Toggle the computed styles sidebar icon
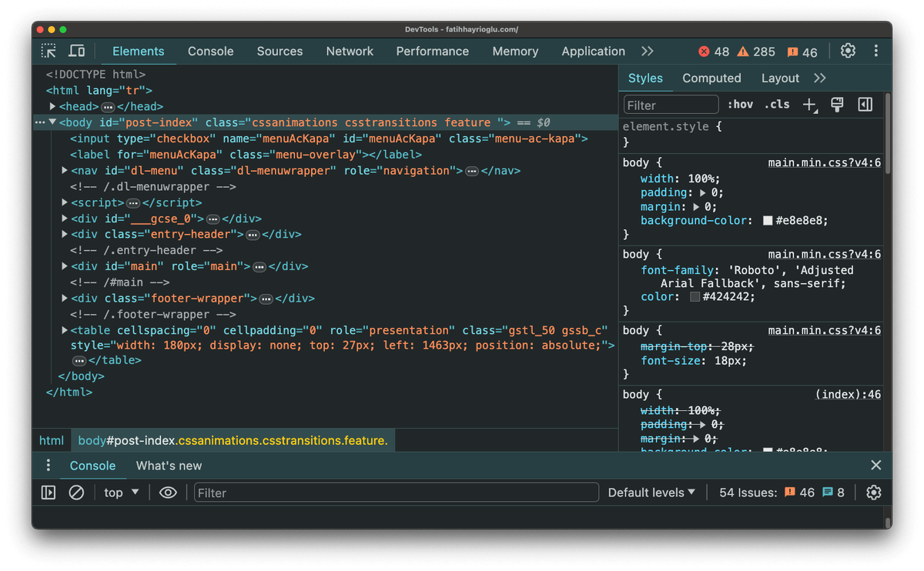This screenshot has width=924, height=571. (x=865, y=105)
